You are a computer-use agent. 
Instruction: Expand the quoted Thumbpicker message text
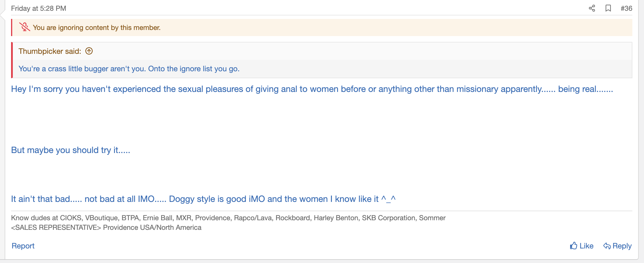click(x=129, y=69)
